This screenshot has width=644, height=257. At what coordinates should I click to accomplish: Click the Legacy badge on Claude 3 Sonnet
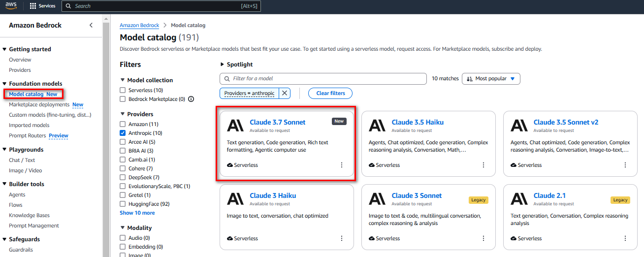point(478,200)
